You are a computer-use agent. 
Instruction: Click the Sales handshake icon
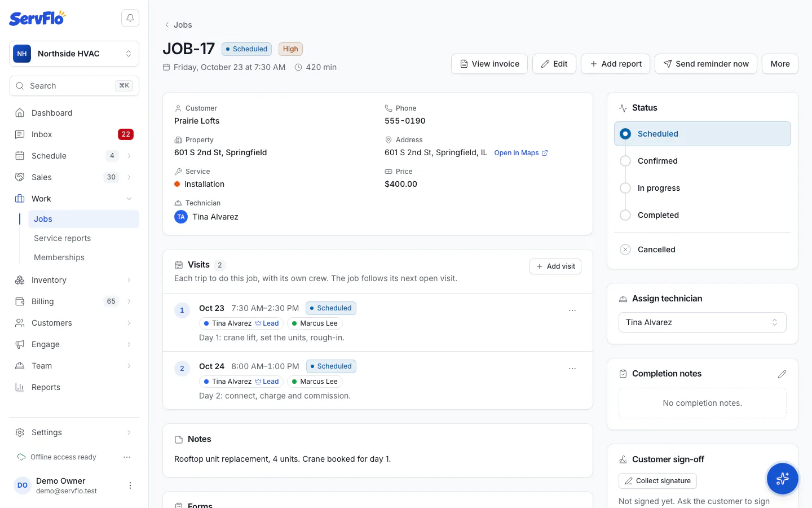(20, 177)
